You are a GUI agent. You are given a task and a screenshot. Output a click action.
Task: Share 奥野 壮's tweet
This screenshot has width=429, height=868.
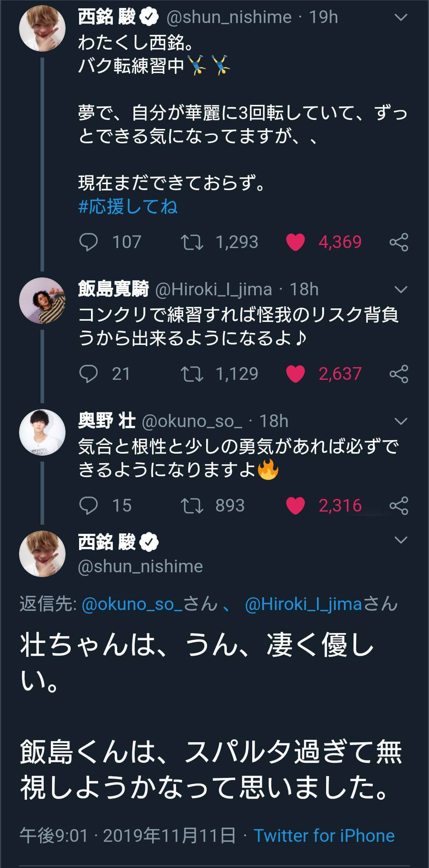pos(399,506)
